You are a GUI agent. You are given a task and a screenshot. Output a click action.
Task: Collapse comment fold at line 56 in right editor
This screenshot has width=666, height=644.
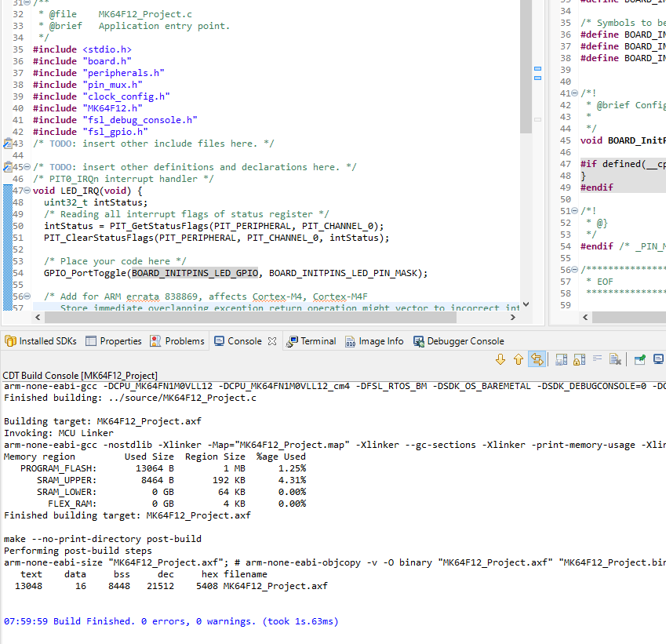pos(575,269)
